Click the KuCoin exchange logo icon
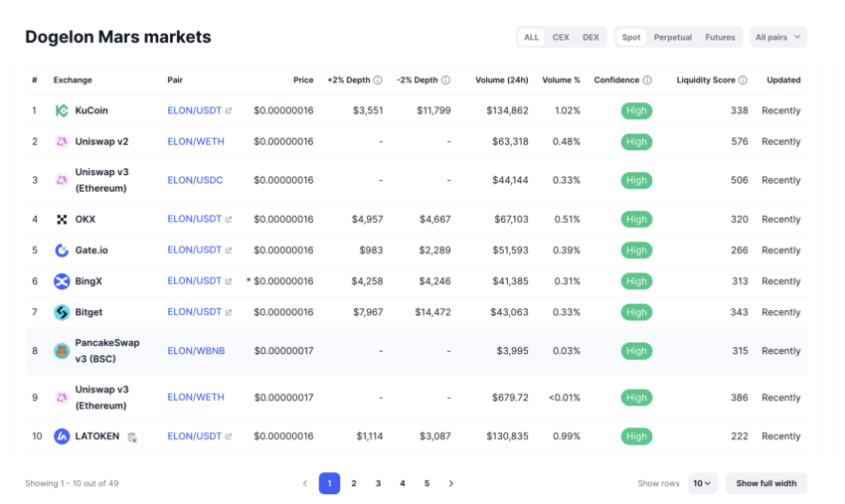Screen dimensions: 845x504 (x=62, y=110)
